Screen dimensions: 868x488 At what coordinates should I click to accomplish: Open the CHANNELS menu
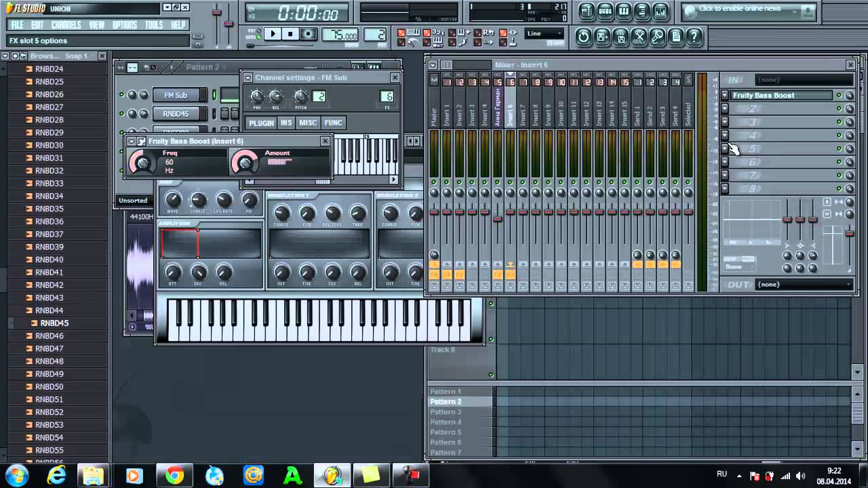pos(66,25)
